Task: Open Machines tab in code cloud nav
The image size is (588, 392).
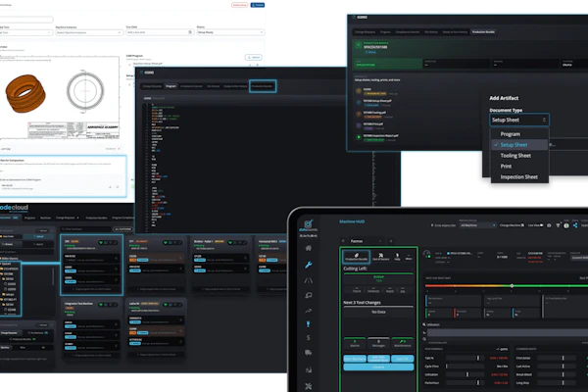Action: (45, 218)
